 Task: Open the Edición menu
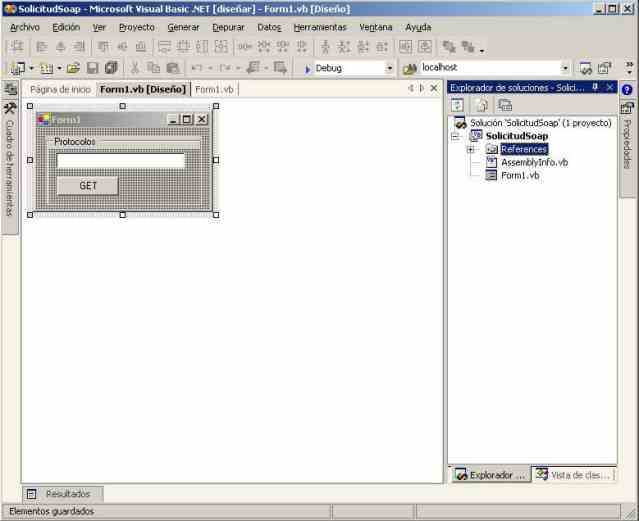[66, 27]
